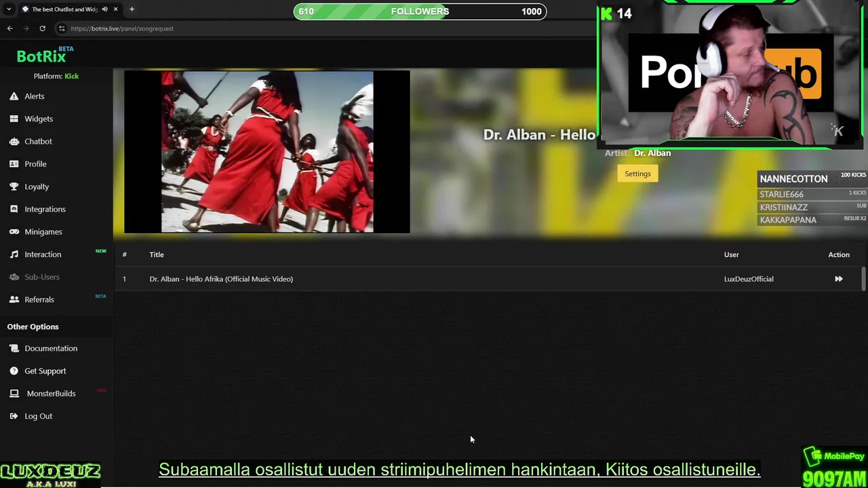Click the yellow Settings button

pyautogui.click(x=637, y=174)
